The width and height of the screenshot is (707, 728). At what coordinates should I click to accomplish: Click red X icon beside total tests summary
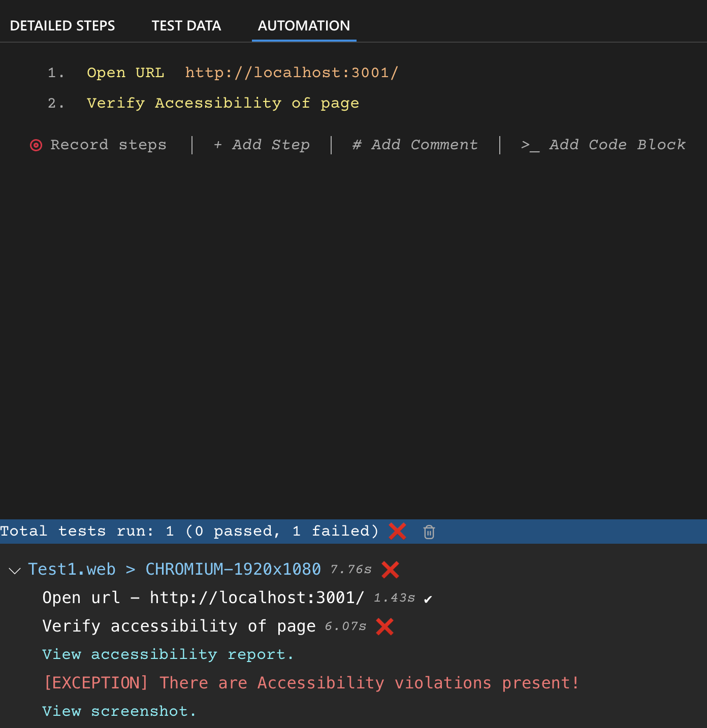(x=397, y=531)
